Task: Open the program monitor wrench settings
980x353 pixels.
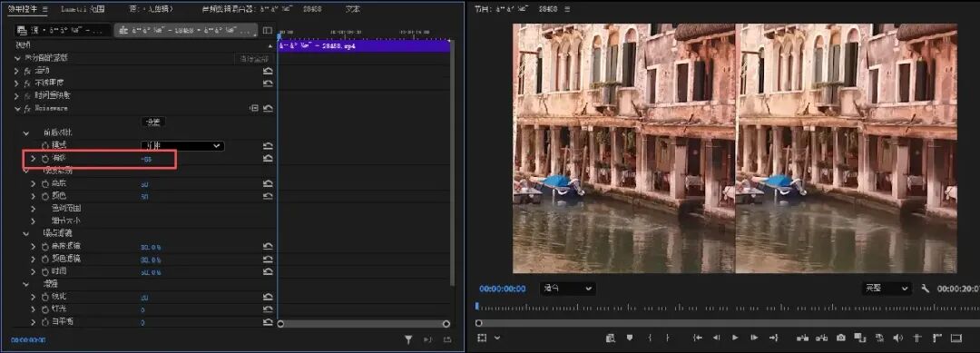Action: tap(926, 289)
